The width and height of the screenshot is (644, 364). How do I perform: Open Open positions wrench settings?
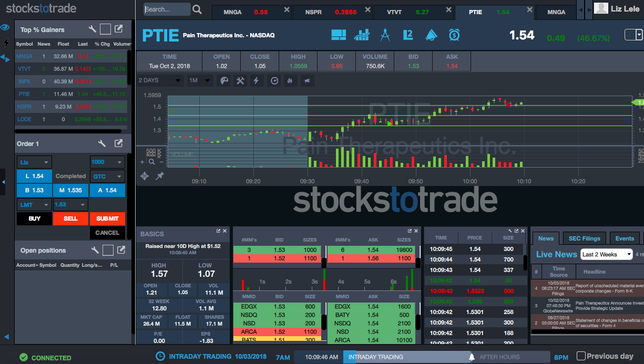(95, 250)
